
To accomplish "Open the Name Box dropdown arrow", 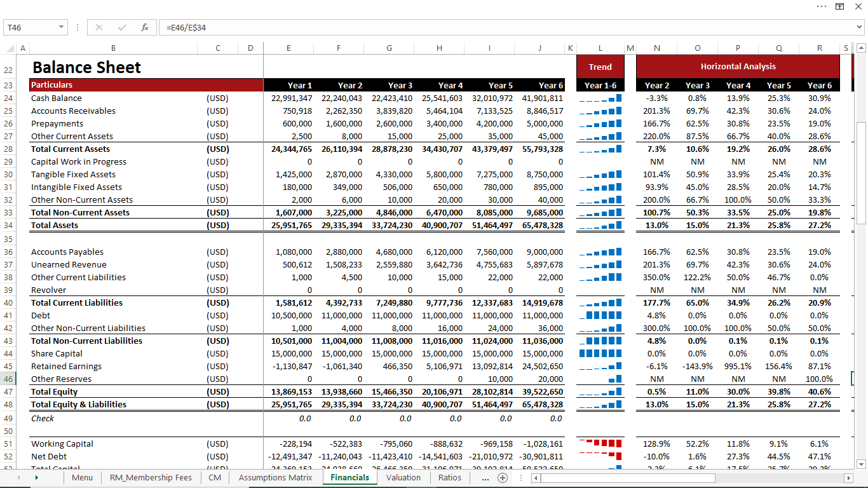I will pos(62,27).
